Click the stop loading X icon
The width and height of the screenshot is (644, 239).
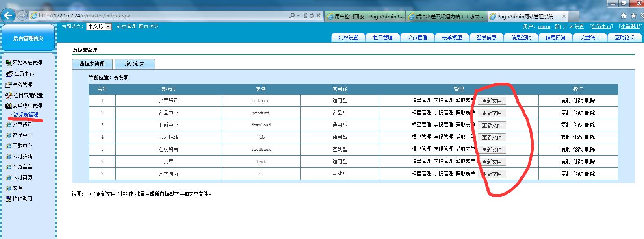(x=318, y=15)
